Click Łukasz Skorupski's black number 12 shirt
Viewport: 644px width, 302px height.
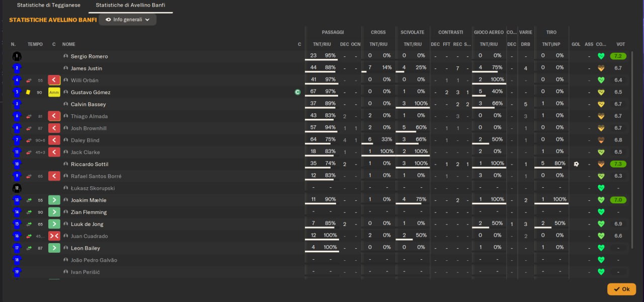17,188
